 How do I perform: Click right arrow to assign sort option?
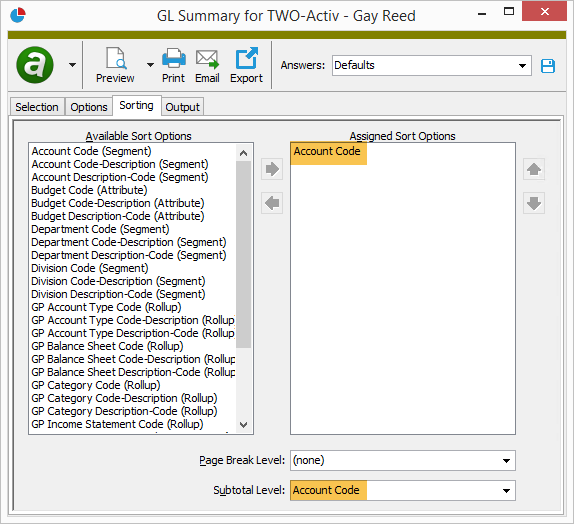tap(272, 169)
